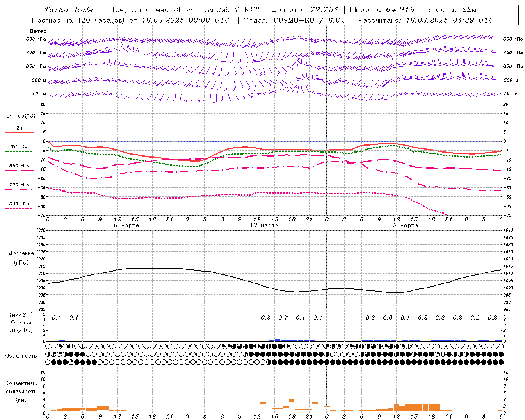Click the 16 марта date label

click(125, 225)
